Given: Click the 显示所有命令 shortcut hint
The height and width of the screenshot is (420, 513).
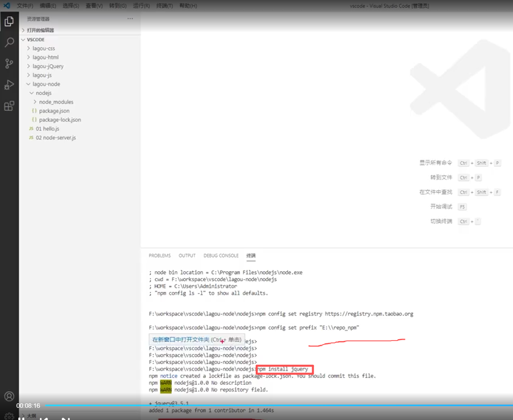Looking at the screenshot, I should point(435,163).
